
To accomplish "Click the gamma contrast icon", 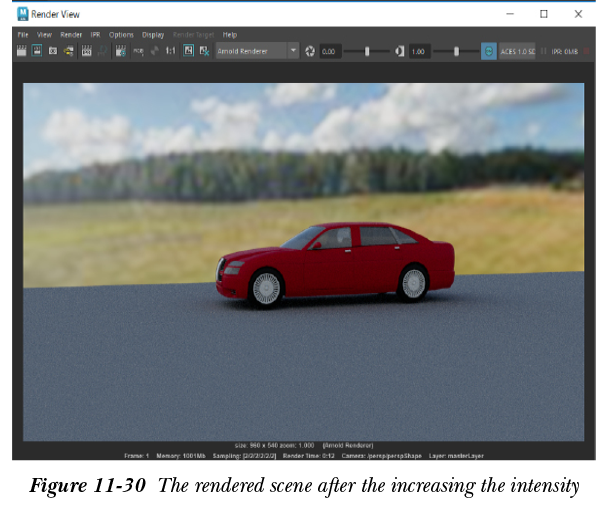I will [399, 51].
